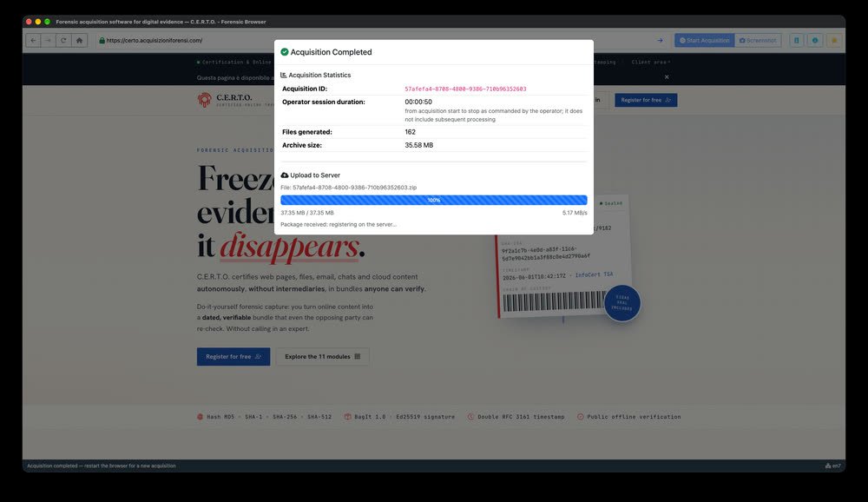Reload the page with the refresh icon

click(x=63, y=41)
